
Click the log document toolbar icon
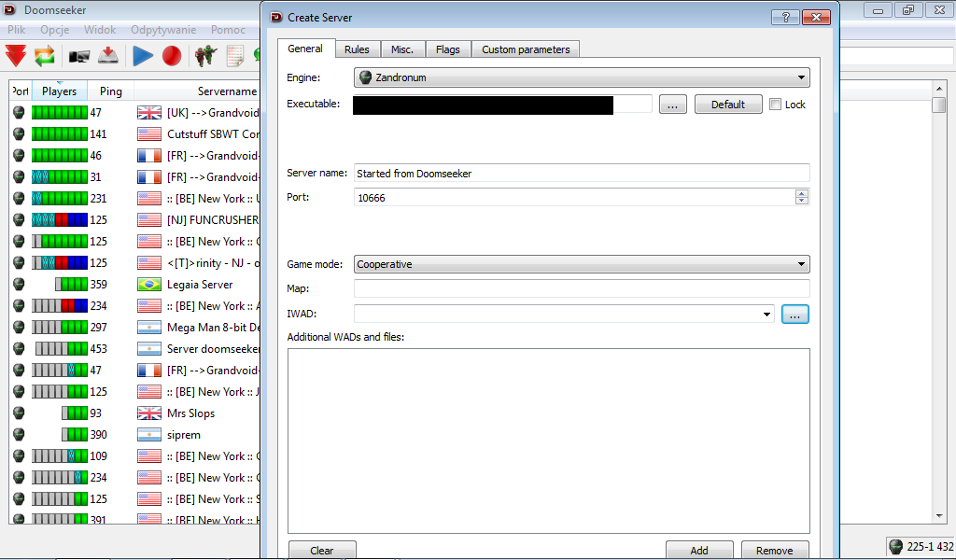tap(234, 56)
